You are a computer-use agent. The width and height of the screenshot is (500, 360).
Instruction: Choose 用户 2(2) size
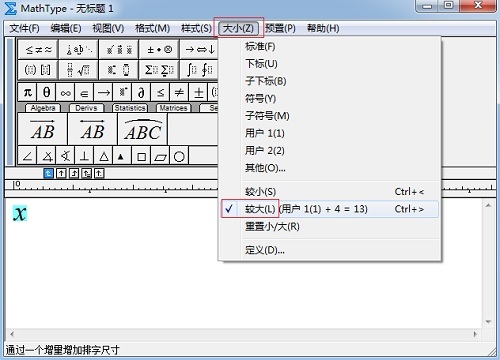coord(330,151)
